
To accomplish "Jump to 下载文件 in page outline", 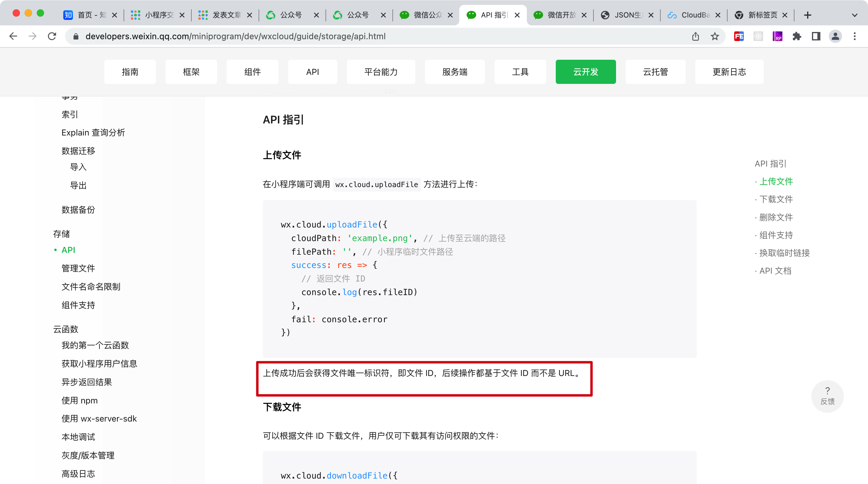I will point(776,199).
